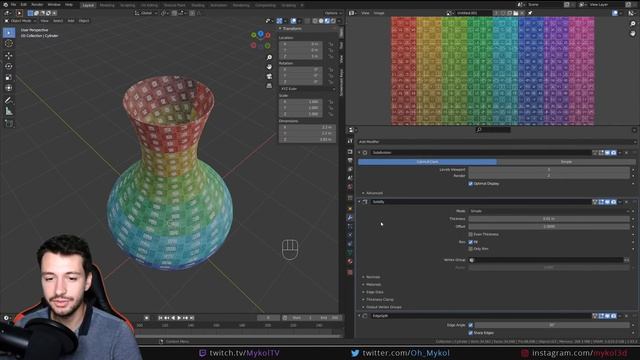Select the Cursor tool
Image resolution: width=640 pixels, height=360 pixels.
(x=9, y=44)
